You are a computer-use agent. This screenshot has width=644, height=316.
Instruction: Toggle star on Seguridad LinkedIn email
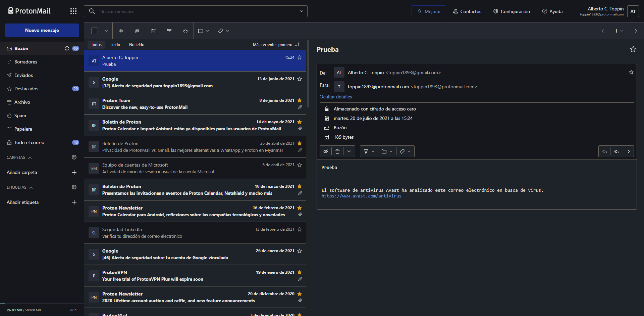[300, 229]
